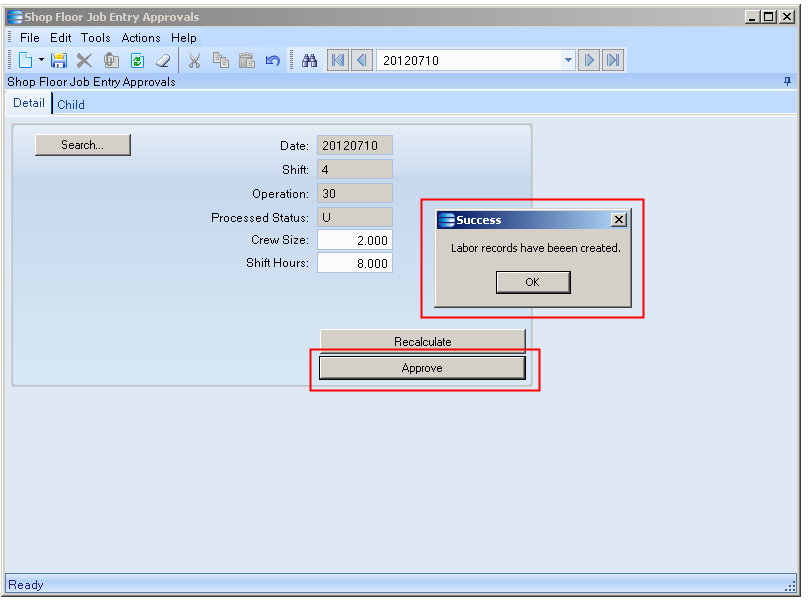Click the attachment paperclip toolbar icon
The width and height of the screenshot is (808, 600).
pyautogui.click(x=111, y=60)
